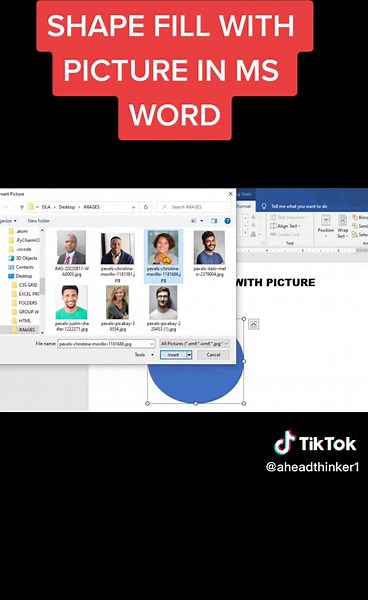Open Layout Options button beside shape
The height and width of the screenshot is (600, 368).
[x=253, y=325]
